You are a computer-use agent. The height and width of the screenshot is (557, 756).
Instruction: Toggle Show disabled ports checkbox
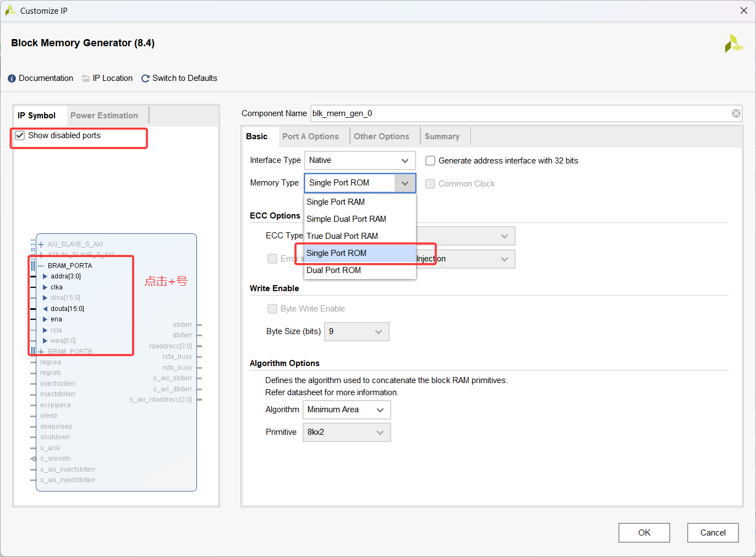[20, 135]
